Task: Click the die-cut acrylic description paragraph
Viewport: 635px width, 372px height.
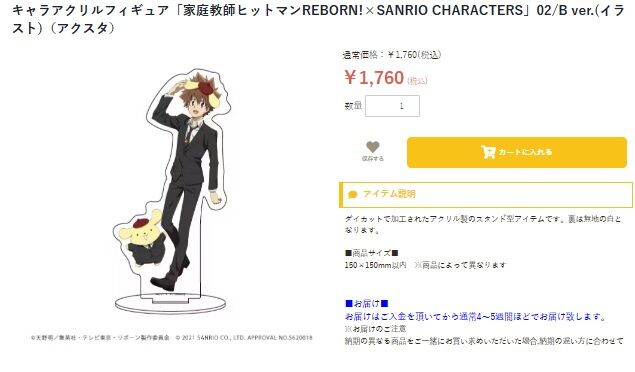Action: (x=483, y=224)
